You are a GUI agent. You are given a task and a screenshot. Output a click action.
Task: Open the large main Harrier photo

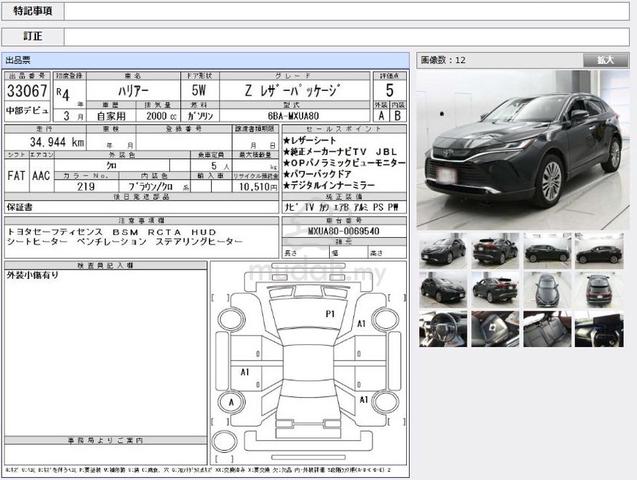523,150
